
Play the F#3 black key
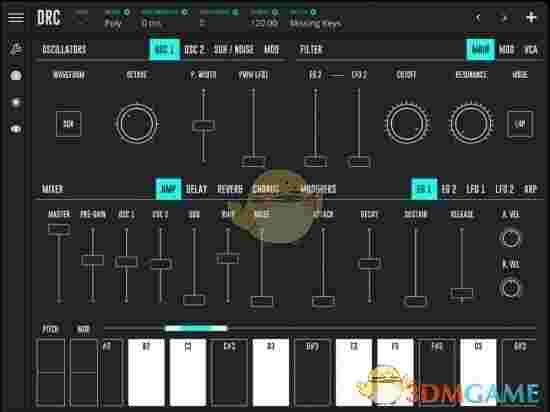(436, 373)
